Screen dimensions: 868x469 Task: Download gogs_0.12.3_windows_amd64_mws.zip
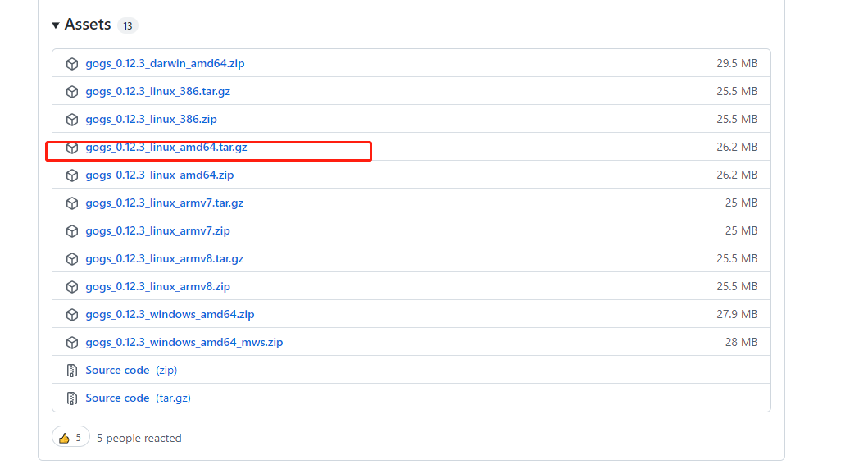tap(184, 342)
